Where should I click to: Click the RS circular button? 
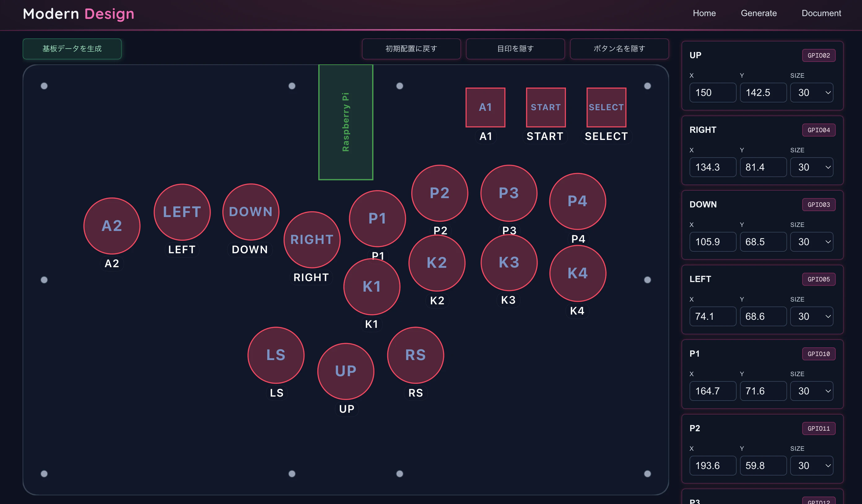415,355
